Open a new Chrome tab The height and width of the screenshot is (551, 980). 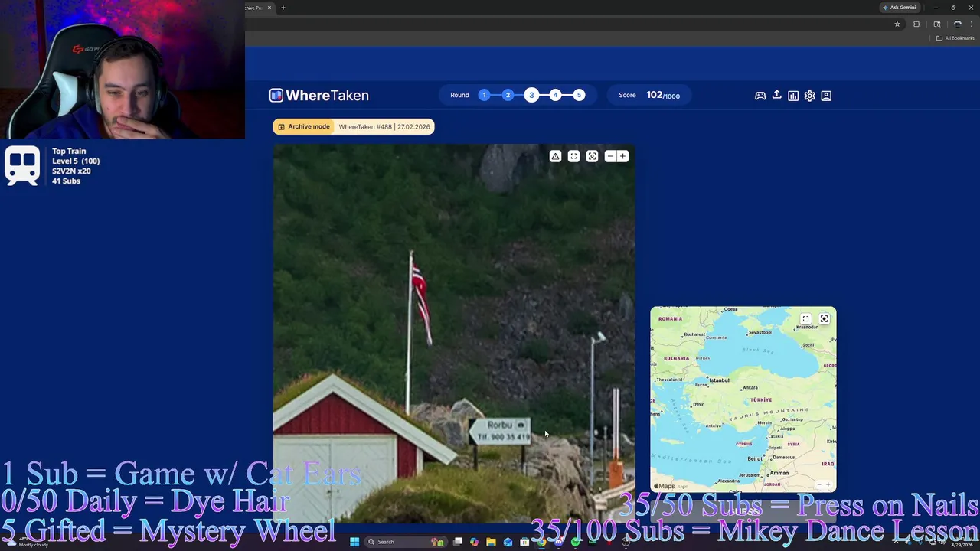click(283, 8)
